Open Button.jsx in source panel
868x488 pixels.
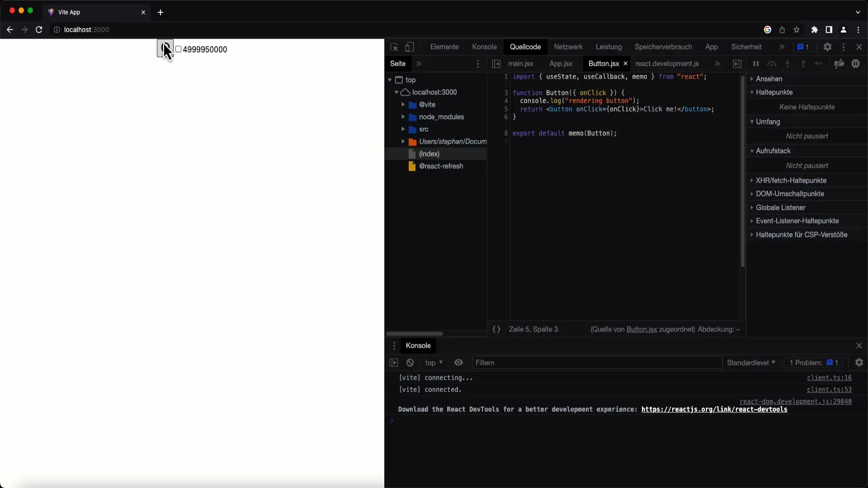click(604, 63)
